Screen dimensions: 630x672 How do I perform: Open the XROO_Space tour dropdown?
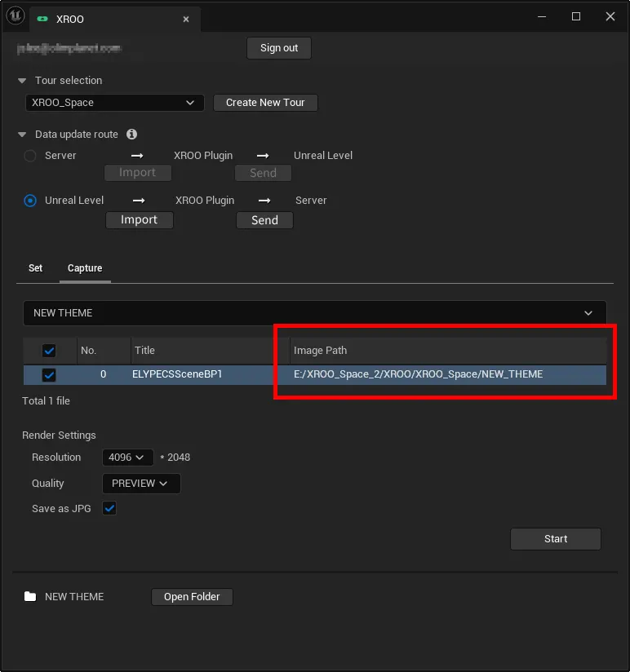coord(114,103)
